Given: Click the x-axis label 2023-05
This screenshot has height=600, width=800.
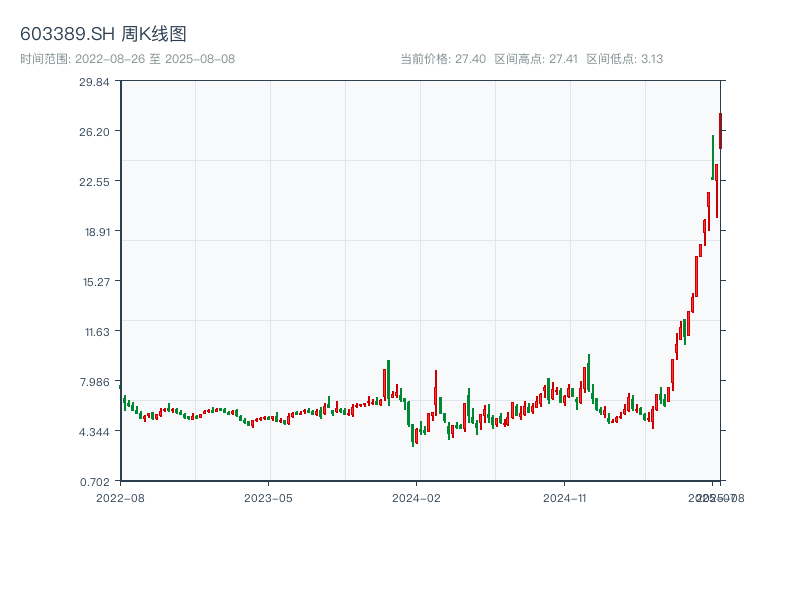Looking at the screenshot, I should [x=268, y=498].
